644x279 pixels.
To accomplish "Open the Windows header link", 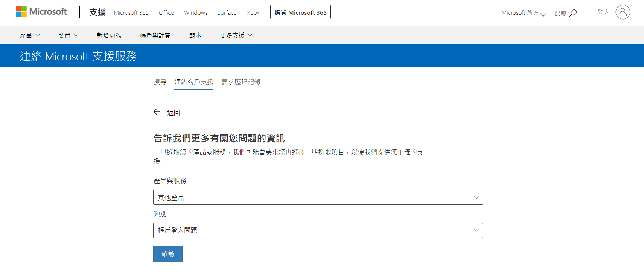I will pyautogui.click(x=196, y=13).
